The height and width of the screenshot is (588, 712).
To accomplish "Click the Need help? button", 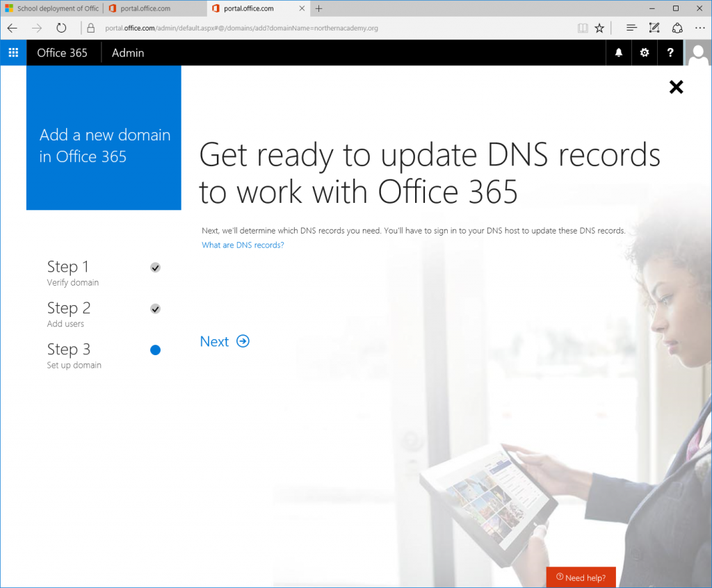I will pos(581,577).
